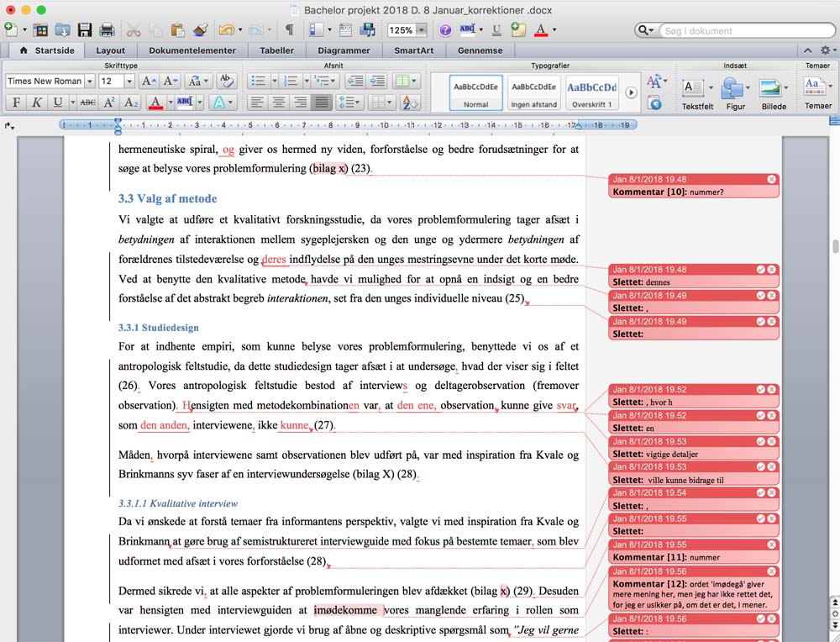Image resolution: width=840 pixels, height=642 pixels.
Task: Select the Diagrammer tab
Action: [x=344, y=50]
